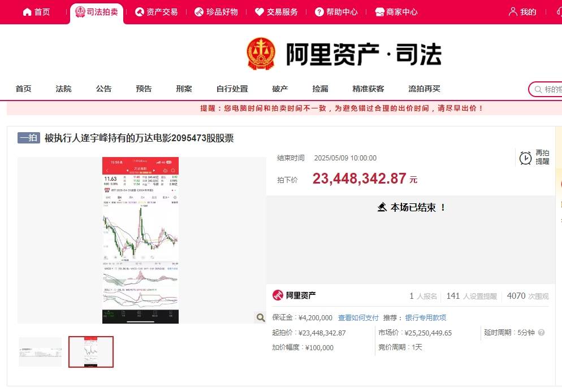
Task: Select 捡漏 in the navigation bar
Action: point(321,89)
